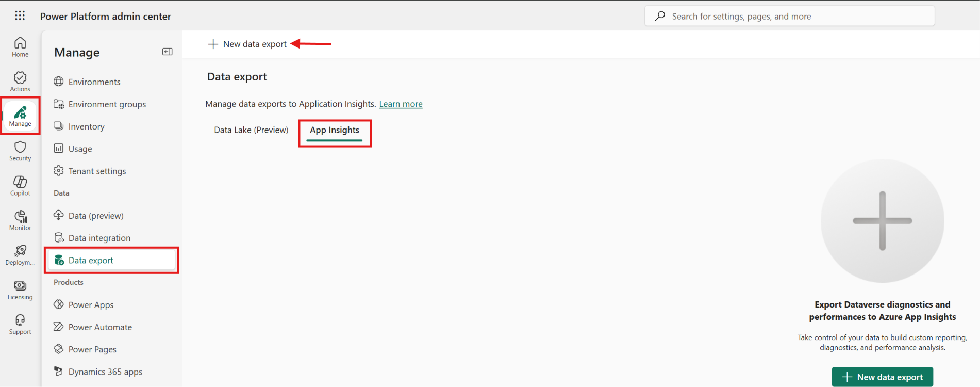Image resolution: width=980 pixels, height=387 pixels.
Task: Go to Home in the left rail
Action: tap(20, 47)
